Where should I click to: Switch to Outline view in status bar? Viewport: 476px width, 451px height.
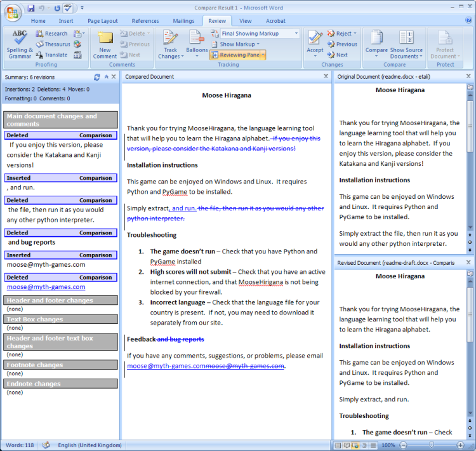364,445
